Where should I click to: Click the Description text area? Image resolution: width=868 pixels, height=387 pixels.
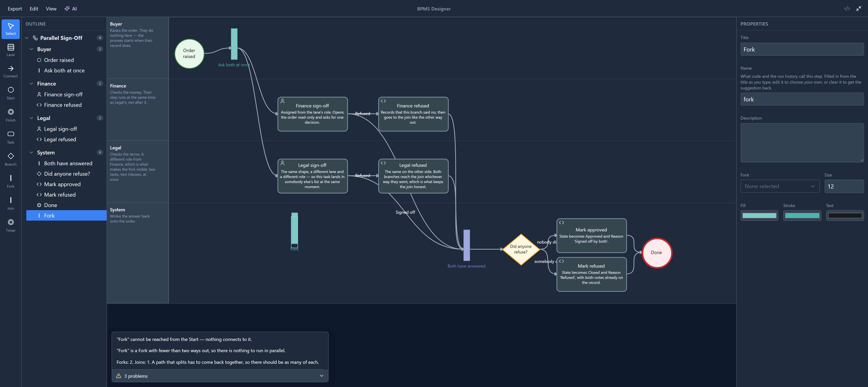point(802,143)
